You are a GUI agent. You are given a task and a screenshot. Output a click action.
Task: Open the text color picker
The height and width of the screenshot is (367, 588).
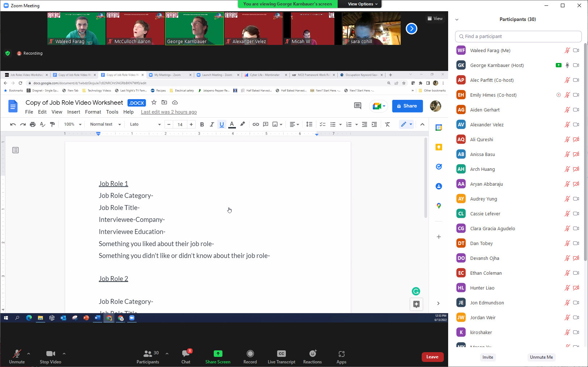click(x=232, y=125)
